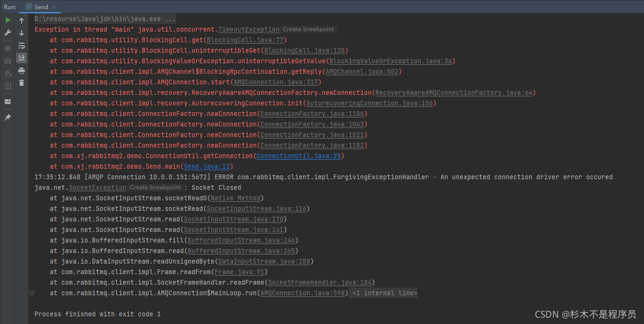Open AMQConnection.java:598 source link
644x324 pixels.
(x=302, y=293)
